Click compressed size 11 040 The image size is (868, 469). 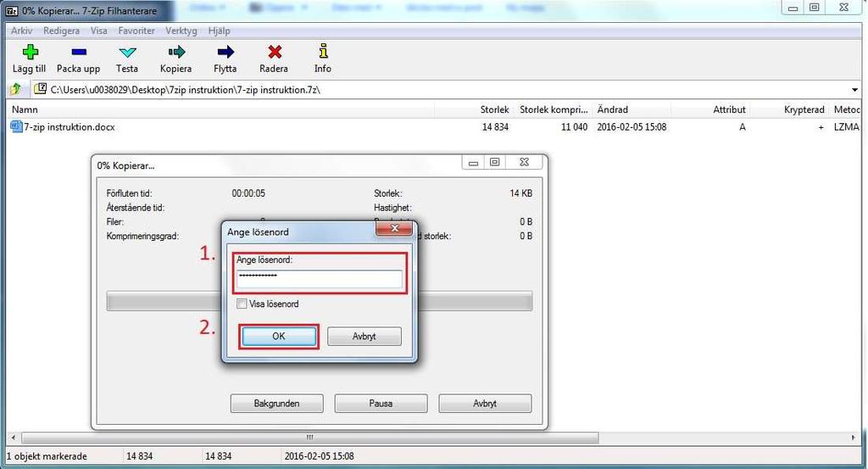pyautogui.click(x=574, y=127)
